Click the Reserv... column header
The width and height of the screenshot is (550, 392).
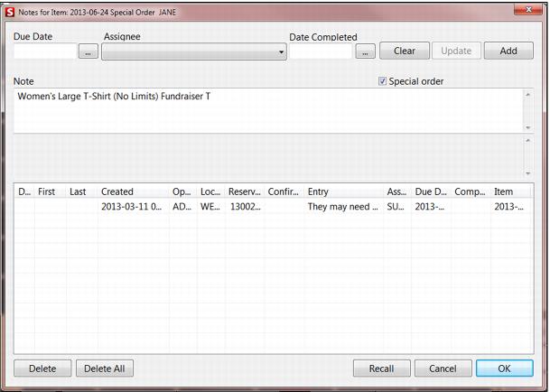coord(245,191)
